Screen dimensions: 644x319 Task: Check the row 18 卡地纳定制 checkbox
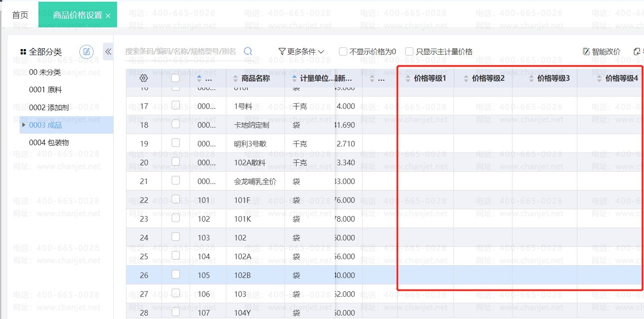pyautogui.click(x=176, y=124)
